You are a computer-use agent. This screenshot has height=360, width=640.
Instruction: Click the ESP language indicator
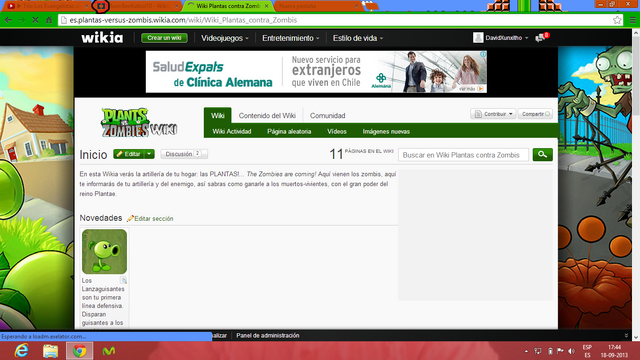587,351
